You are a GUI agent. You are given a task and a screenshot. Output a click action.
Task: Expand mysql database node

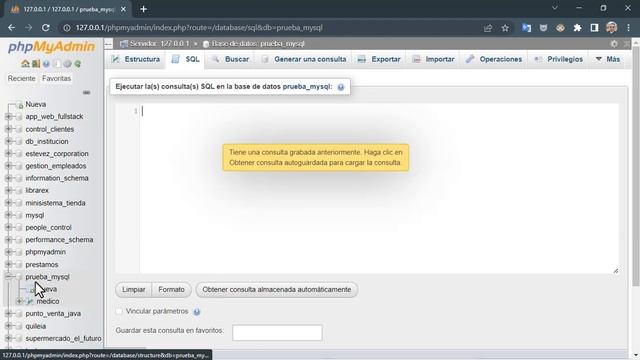pyautogui.click(x=8, y=215)
